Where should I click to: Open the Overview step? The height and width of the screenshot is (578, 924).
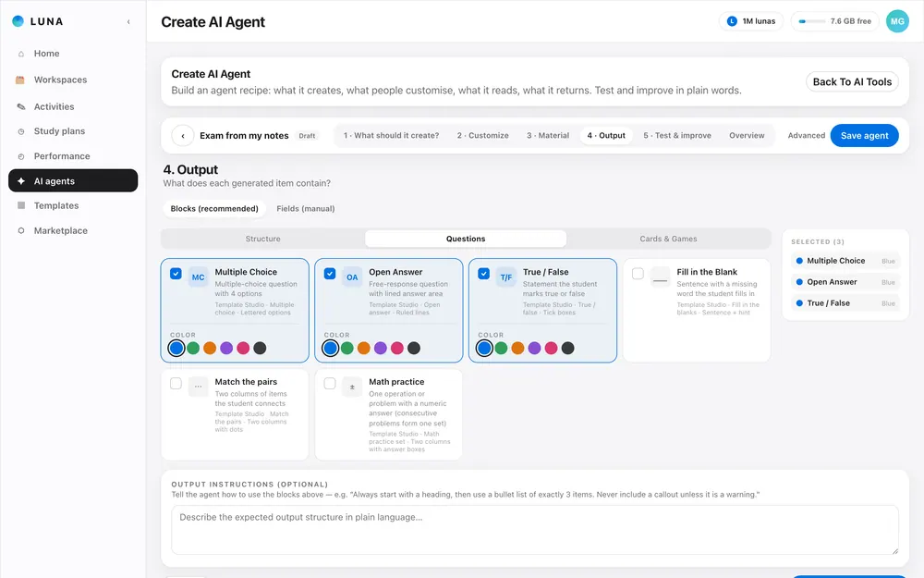pyautogui.click(x=747, y=136)
